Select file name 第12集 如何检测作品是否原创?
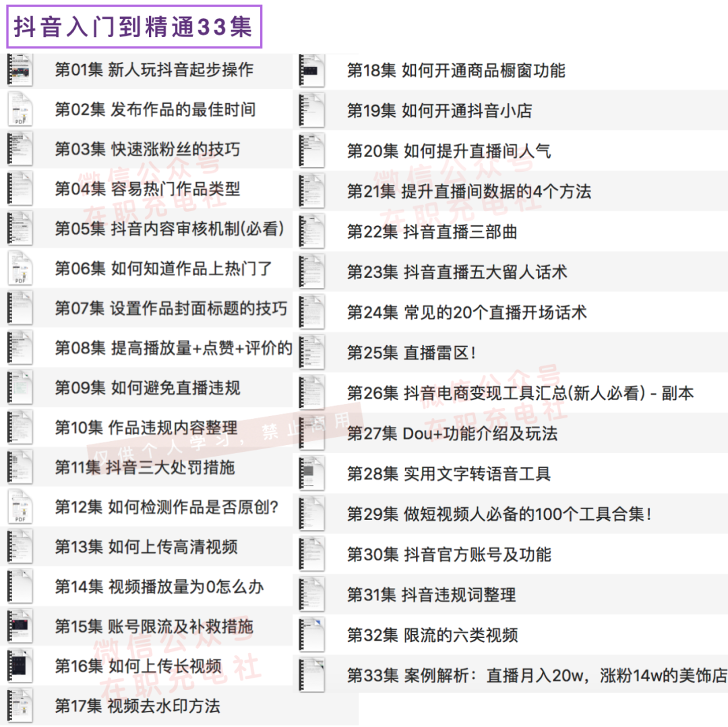 [x=166, y=507]
